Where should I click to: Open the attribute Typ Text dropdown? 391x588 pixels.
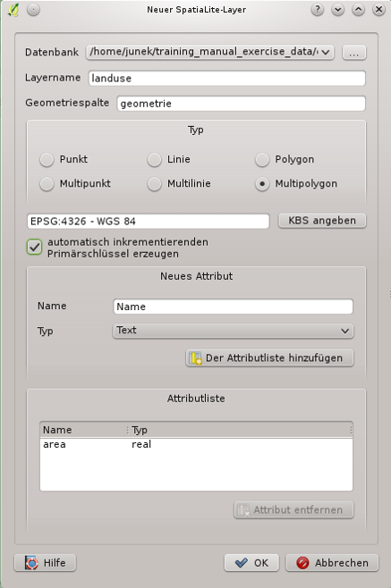(233, 331)
